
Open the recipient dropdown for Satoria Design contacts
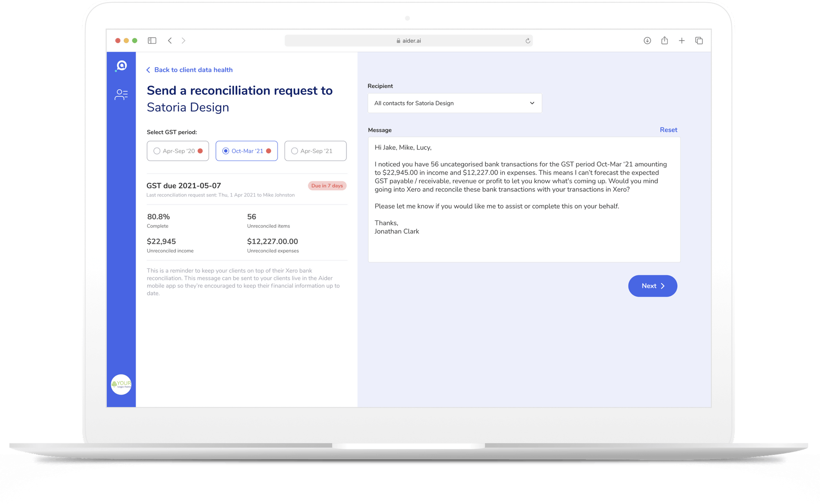click(x=454, y=103)
